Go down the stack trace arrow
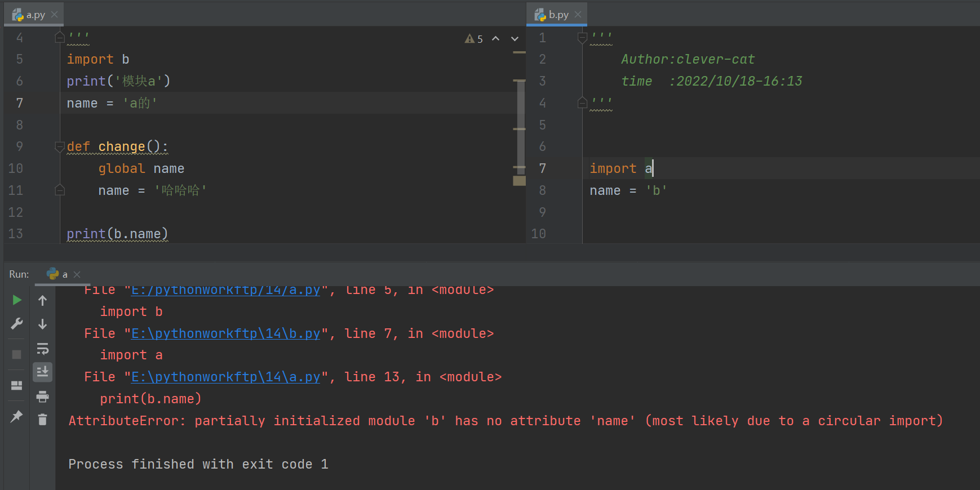This screenshot has height=490, width=980. (42, 324)
